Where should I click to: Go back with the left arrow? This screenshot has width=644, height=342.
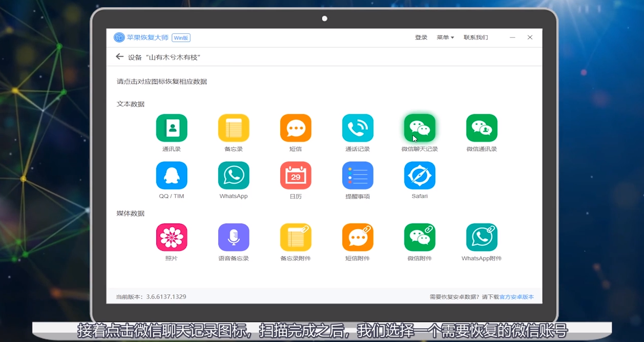click(x=119, y=57)
